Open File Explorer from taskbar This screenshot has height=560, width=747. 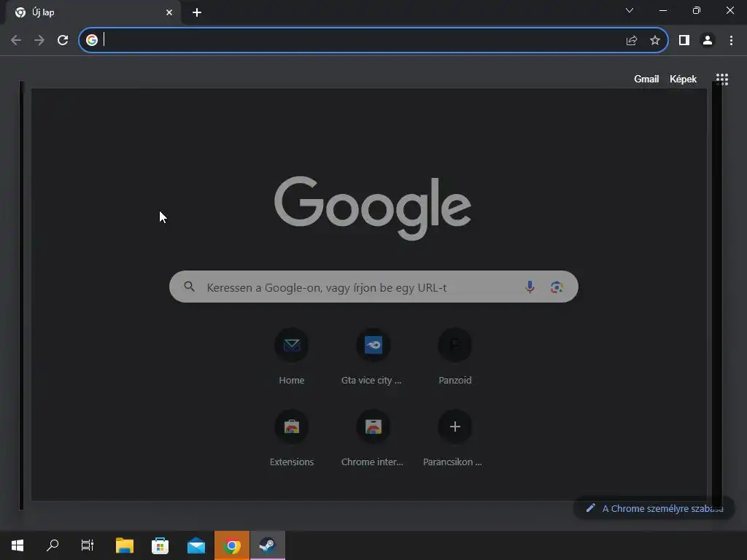tap(125, 545)
